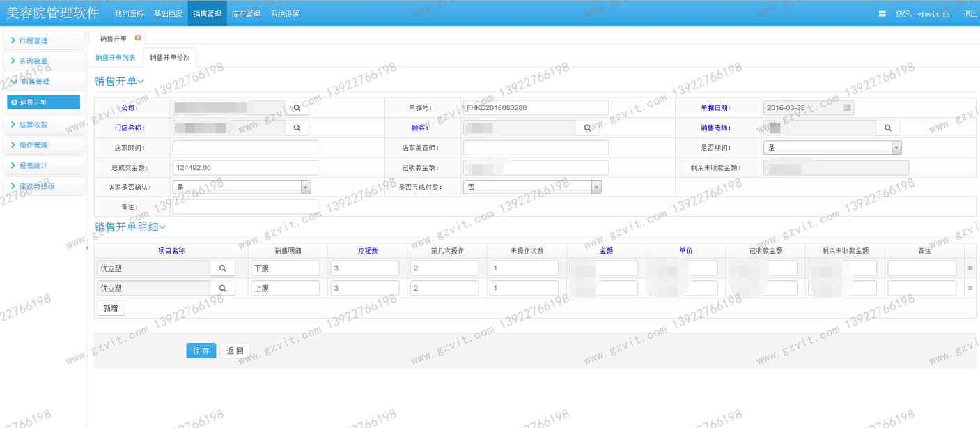The width and height of the screenshot is (980, 428).
Task: Click the search icon beside 顾客 field
Action: click(587, 128)
